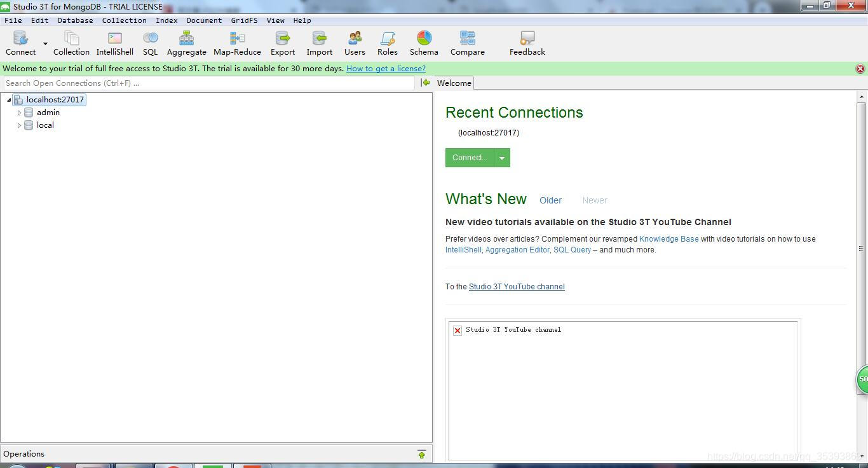Click the green 50 badge at right edge

pyautogui.click(x=862, y=380)
